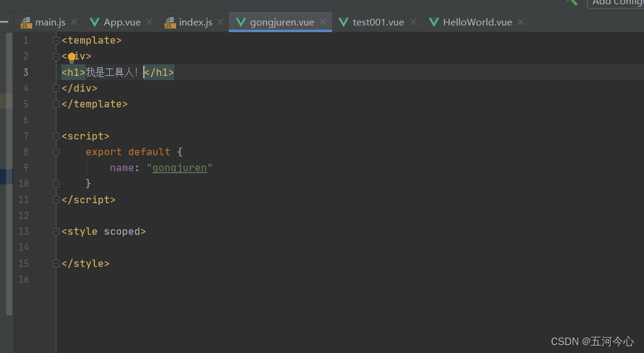The width and height of the screenshot is (644, 353).
Task: Click the yellow lightbulb intention icon
Action: click(72, 57)
